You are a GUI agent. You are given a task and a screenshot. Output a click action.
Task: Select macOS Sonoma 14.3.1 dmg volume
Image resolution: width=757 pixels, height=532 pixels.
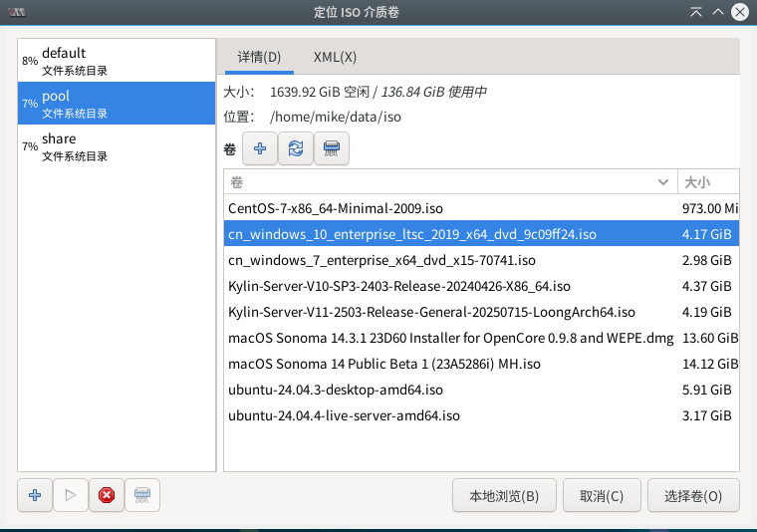coord(481,338)
